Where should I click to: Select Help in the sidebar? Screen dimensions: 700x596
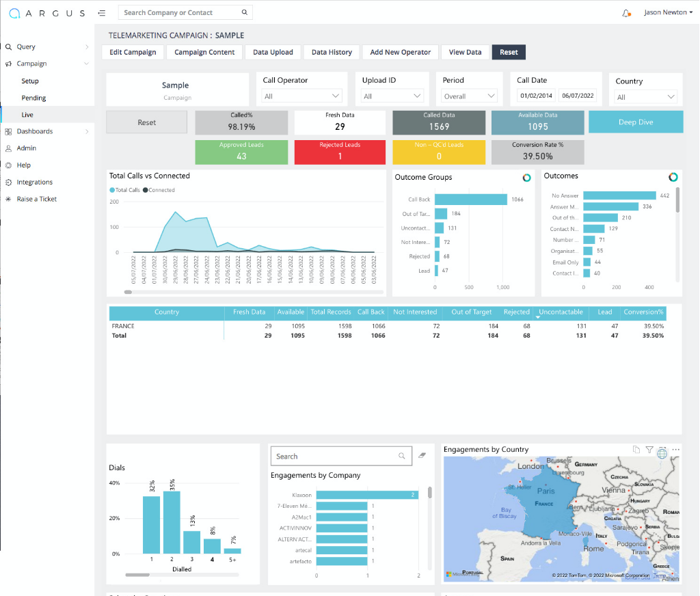[x=24, y=165]
